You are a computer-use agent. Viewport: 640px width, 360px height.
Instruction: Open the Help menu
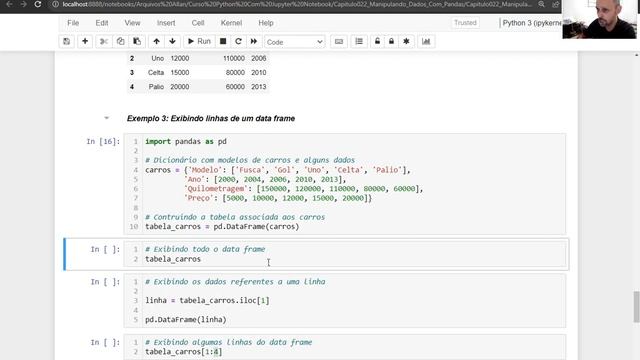coord(266,23)
